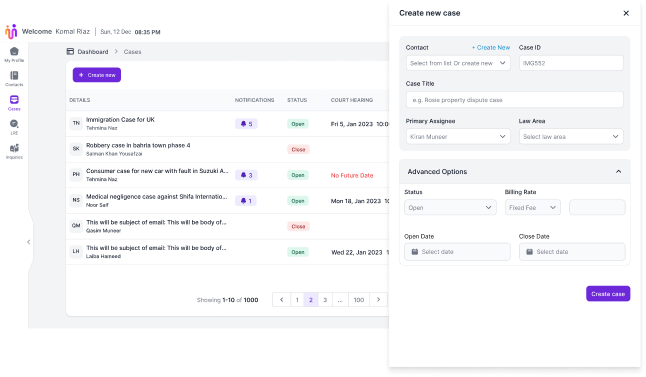646x377 pixels.
Task: Click the STATUS column header
Action: pos(297,100)
